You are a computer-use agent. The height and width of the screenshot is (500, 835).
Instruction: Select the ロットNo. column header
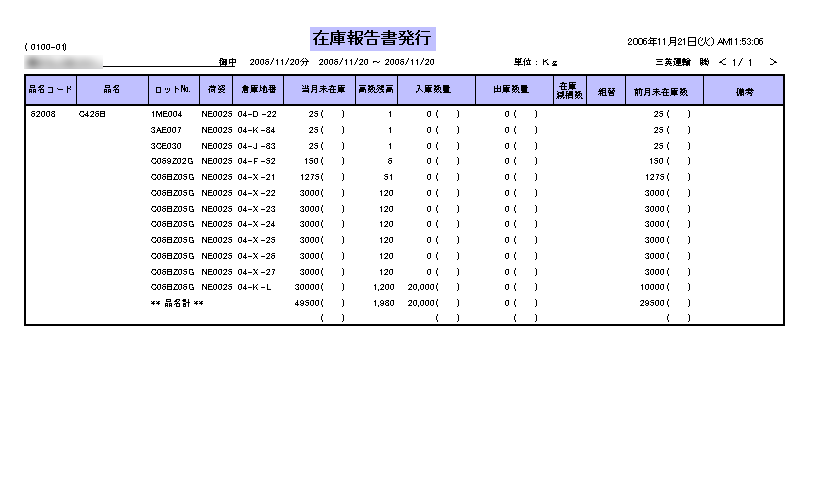pos(173,90)
